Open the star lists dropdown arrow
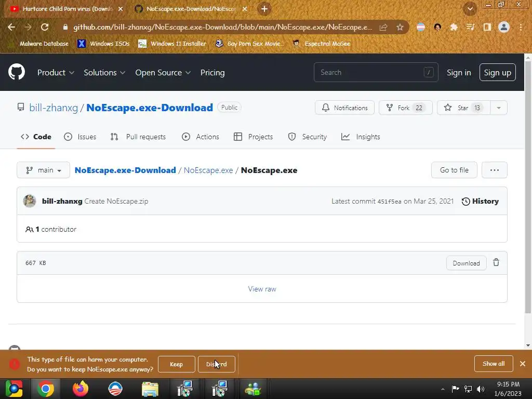Viewport: 532px width, 399px height. point(498,108)
